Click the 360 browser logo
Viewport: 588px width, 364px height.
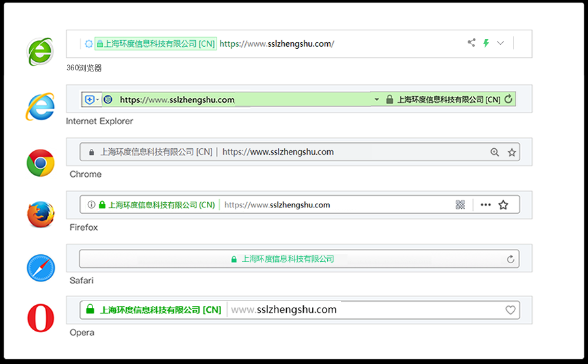40,51
